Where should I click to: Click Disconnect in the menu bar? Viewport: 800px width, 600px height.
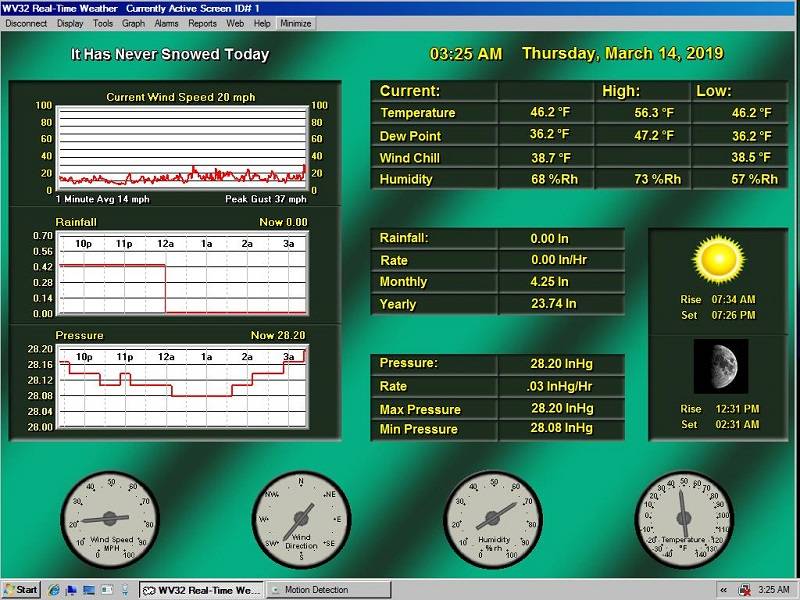[24, 22]
